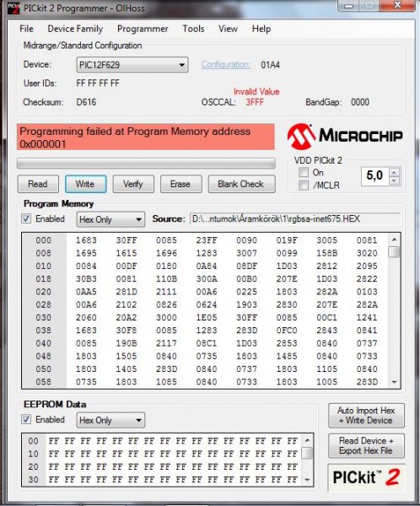420x506 pixels.
Task: Click the BandGap value 0000
Action: [360, 102]
